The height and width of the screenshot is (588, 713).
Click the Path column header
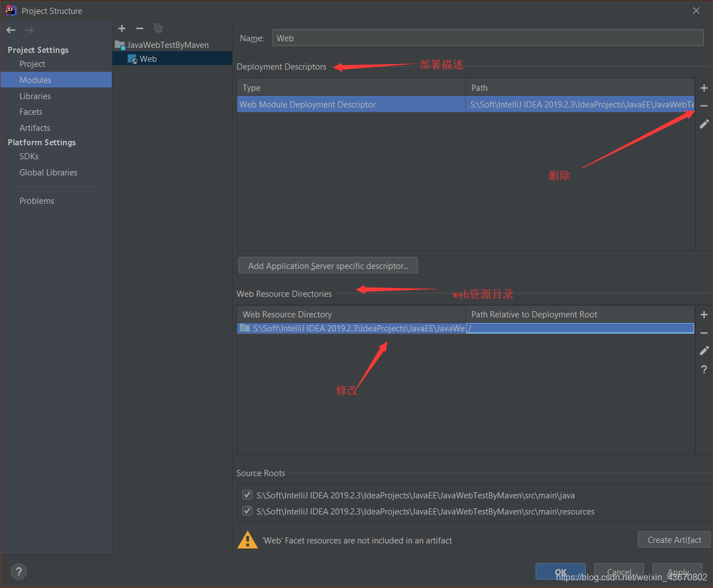click(x=580, y=88)
